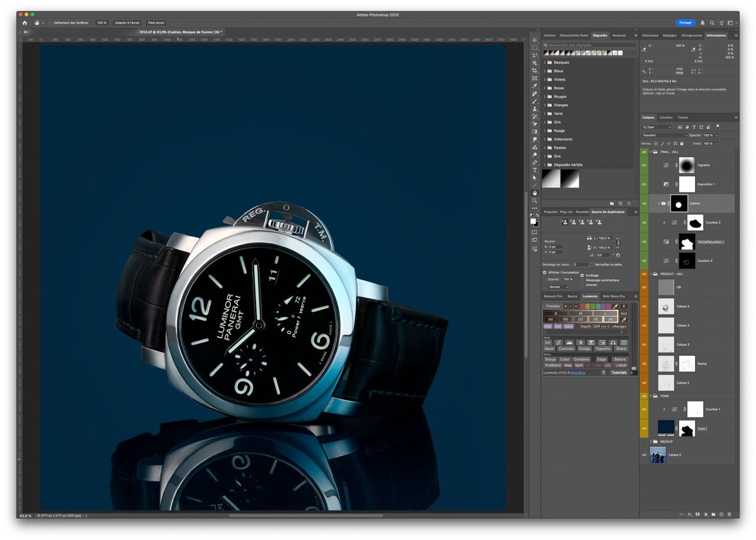The image size is (756, 540).
Task: Switch to the Couches tab
Action: (666, 117)
